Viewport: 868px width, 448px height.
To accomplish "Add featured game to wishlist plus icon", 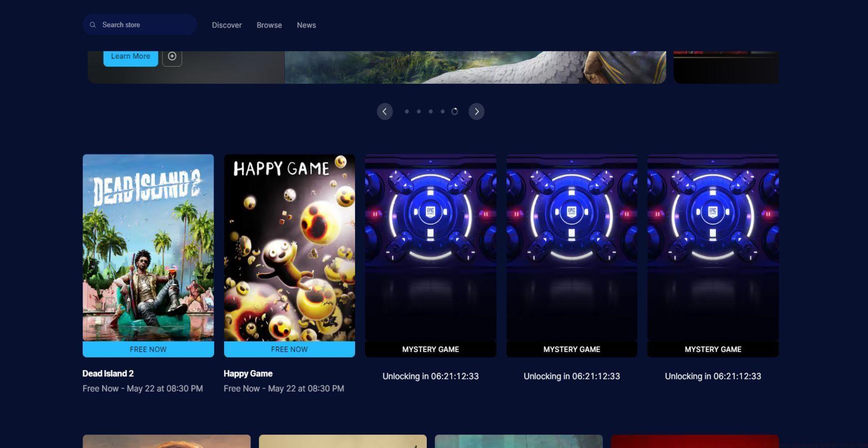I will [x=172, y=56].
